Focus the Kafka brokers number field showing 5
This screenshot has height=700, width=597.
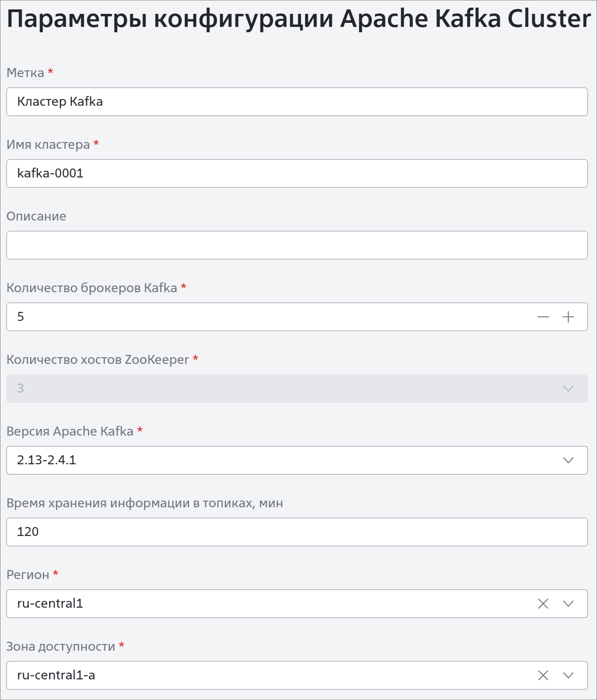click(x=269, y=317)
